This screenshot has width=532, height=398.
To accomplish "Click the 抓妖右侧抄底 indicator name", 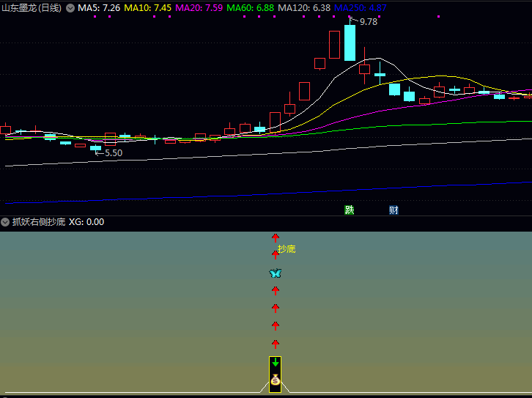I will (39, 222).
